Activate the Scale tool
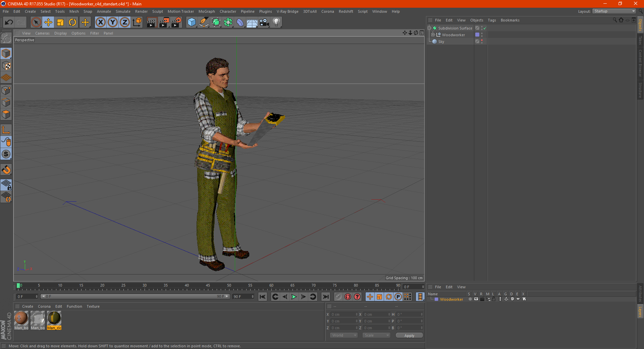 click(x=60, y=22)
